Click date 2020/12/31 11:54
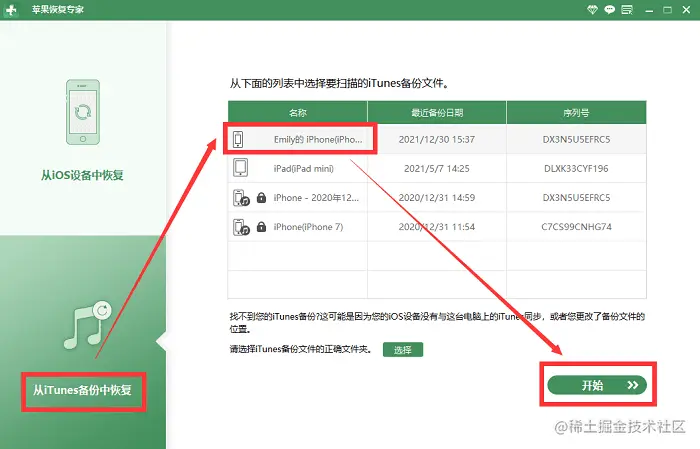700x449 pixels. click(x=437, y=227)
